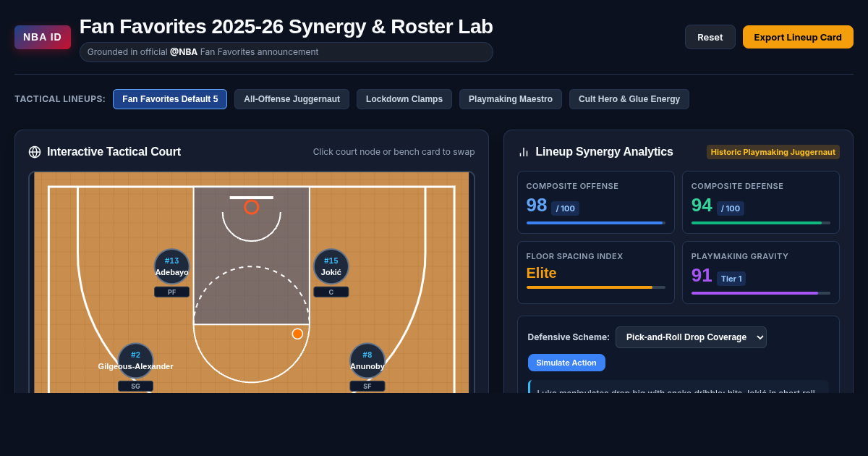868x456 pixels.
Task: Click the SF position tag under Anunoby
Action: click(x=367, y=386)
